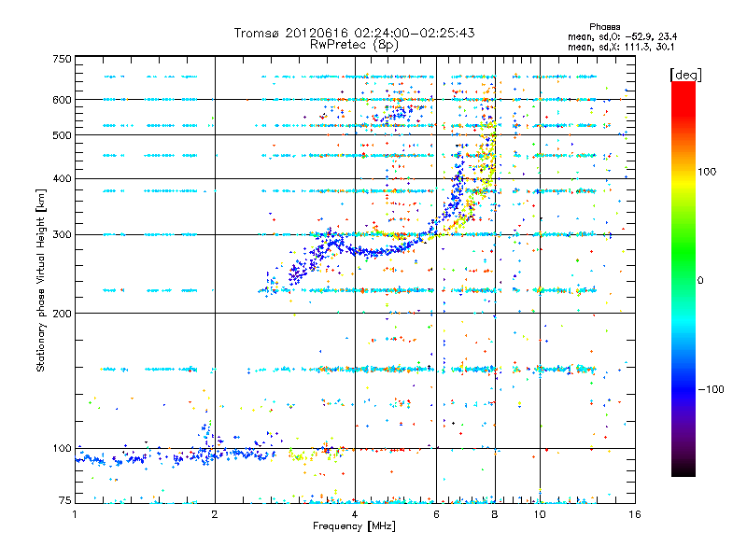Click the '2' MHz frequency axis label
The width and height of the screenshot is (747, 560).
pos(215,514)
